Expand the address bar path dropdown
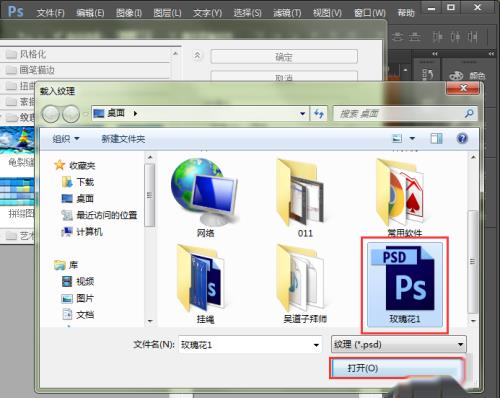This screenshot has height=398, width=500. (302, 114)
